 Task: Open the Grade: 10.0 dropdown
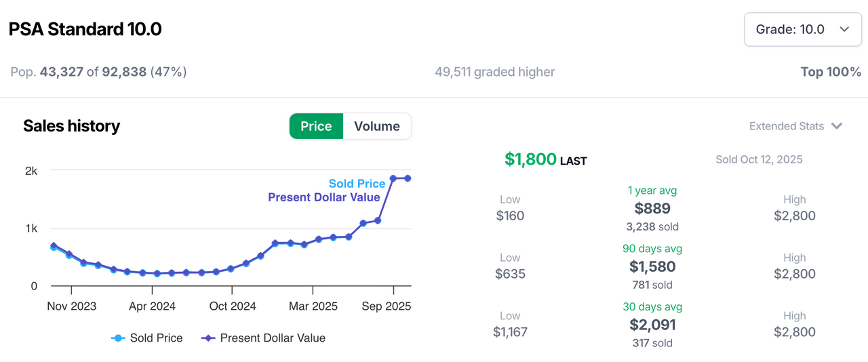[x=802, y=29]
